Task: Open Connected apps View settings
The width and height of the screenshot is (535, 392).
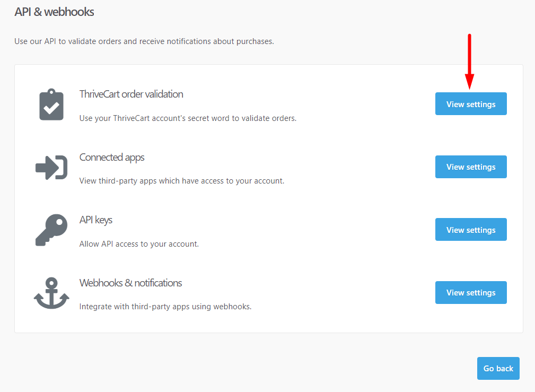Action: tap(471, 167)
